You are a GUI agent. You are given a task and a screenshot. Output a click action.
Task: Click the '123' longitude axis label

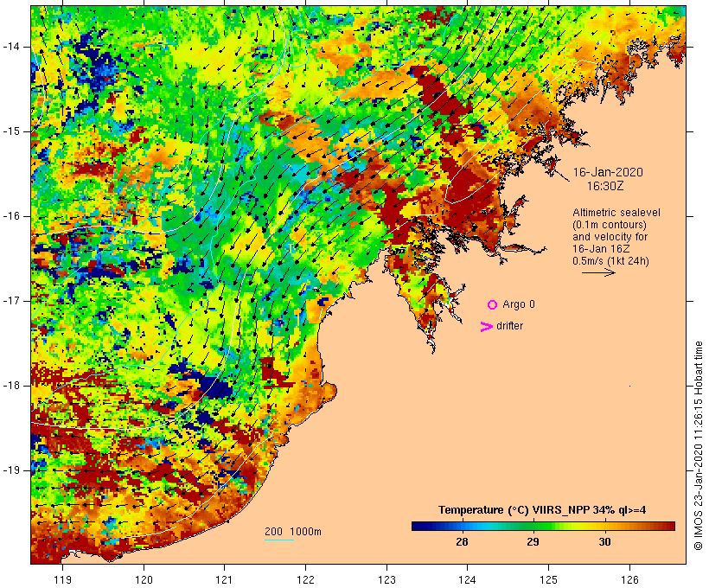(386, 580)
